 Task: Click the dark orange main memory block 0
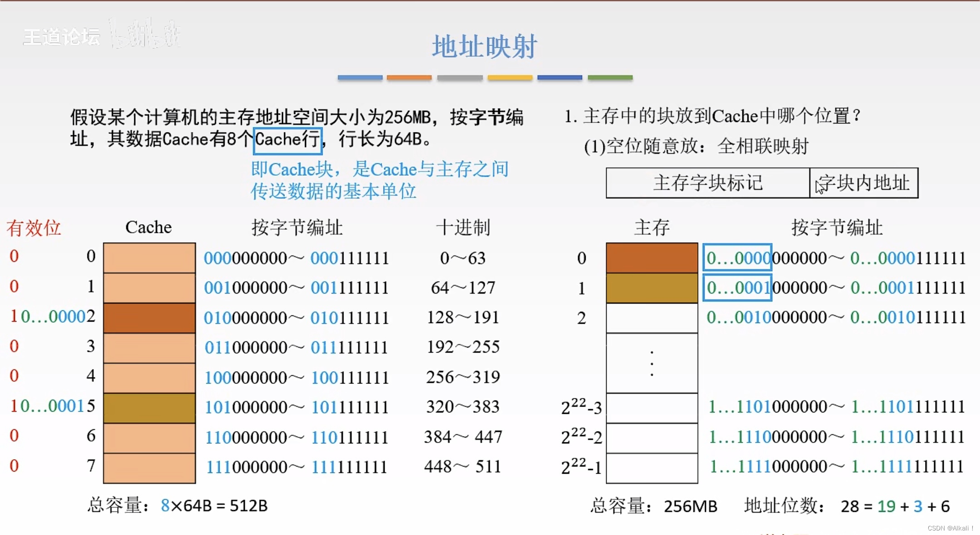(652, 258)
